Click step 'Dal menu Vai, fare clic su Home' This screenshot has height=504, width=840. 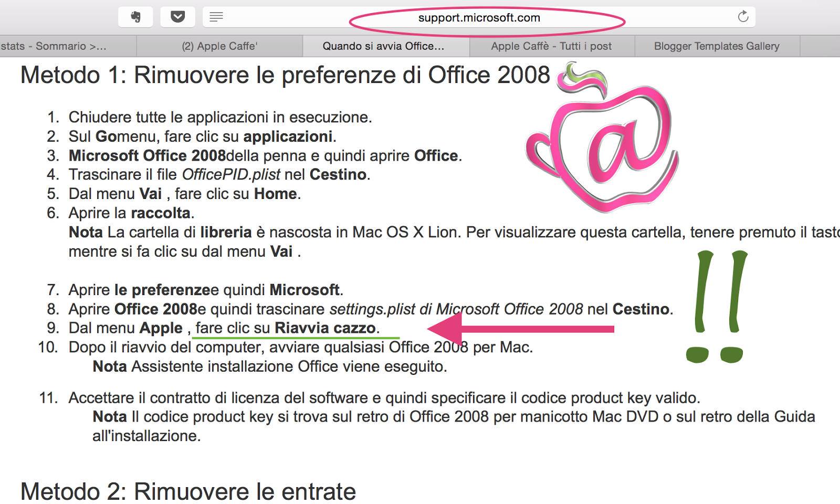[x=185, y=194]
